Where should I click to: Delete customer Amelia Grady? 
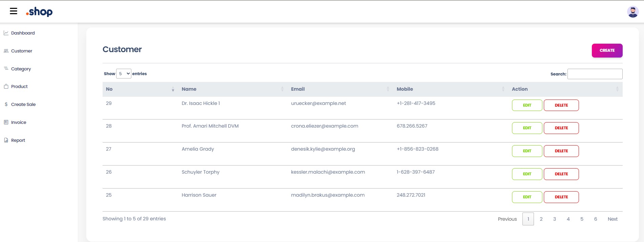pyautogui.click(x=561, y=151)
